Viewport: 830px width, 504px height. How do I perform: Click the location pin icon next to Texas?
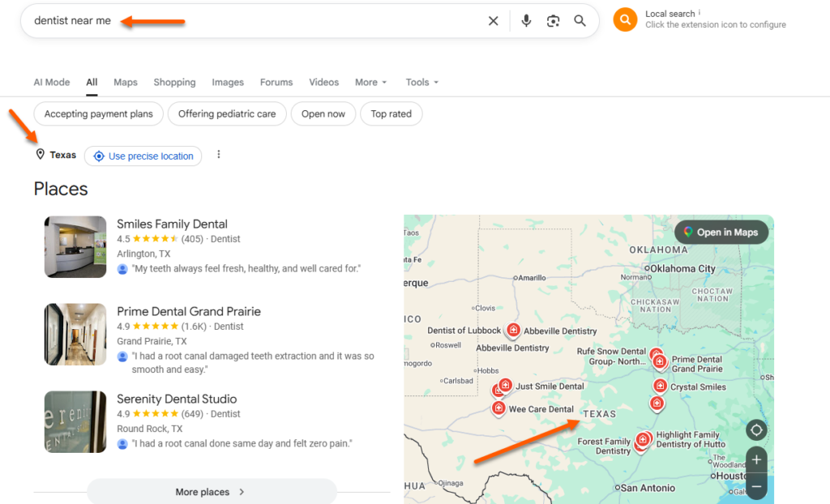pyautogui.click(x=40, y=155)
